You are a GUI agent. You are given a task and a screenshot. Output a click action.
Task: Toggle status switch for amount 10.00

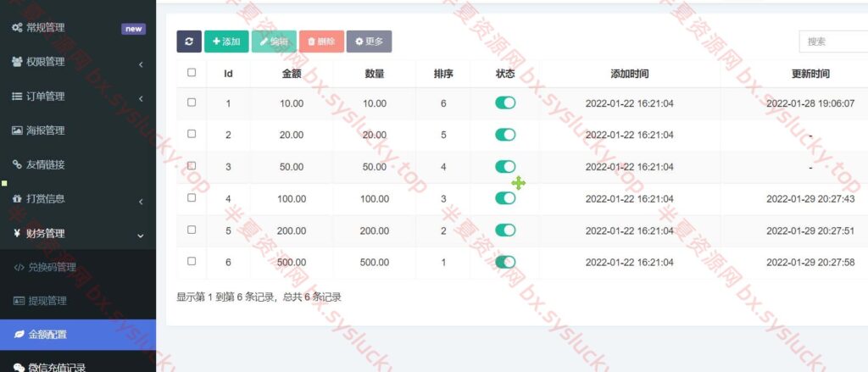click(505, 103)
